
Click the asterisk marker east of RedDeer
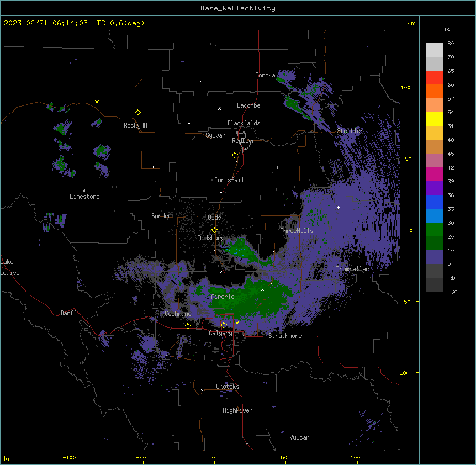pos(277,168)
